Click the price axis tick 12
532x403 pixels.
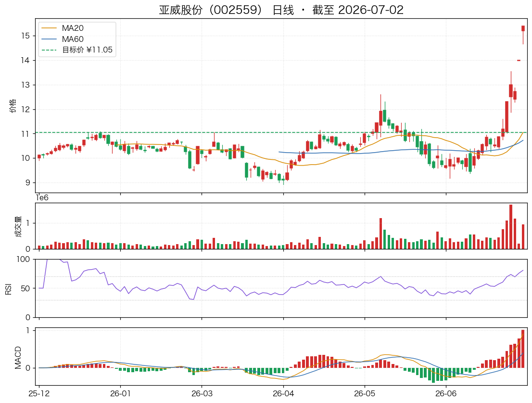pos(25,109)
